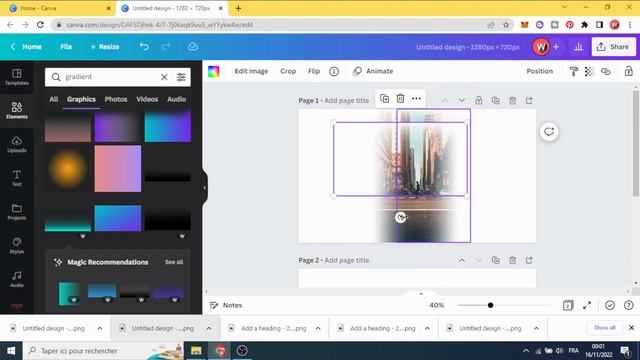Clear the gradient search text
The width and height of the screenshot is (640, 360).
point(164,77)
